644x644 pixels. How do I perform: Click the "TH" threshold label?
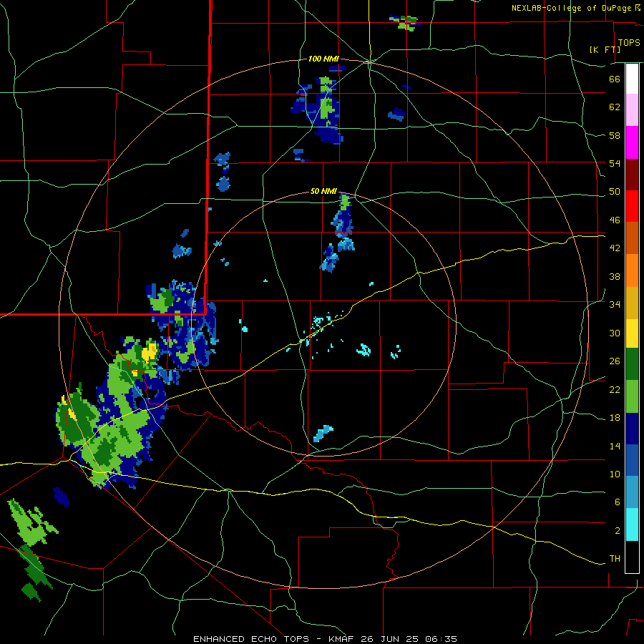pos(615,559)
